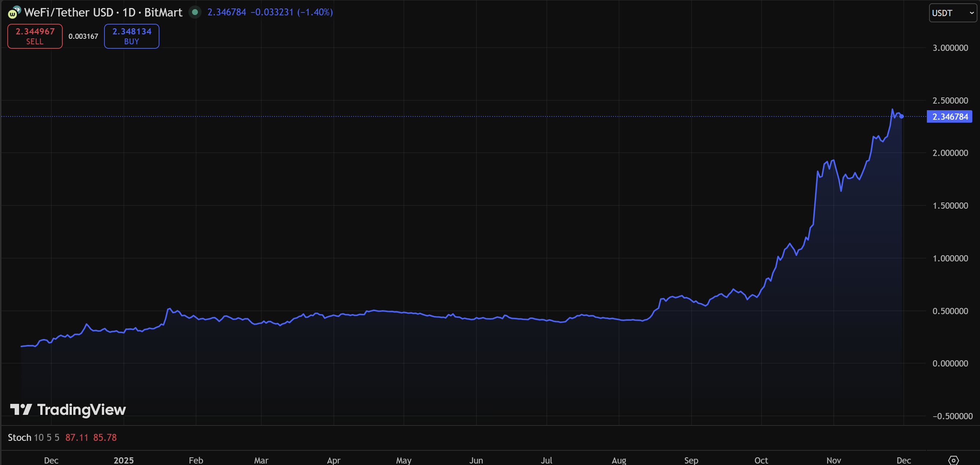980x465 pixels.
Task: Click the Stoch value 85.78
Action: click(x=104, y=437)
